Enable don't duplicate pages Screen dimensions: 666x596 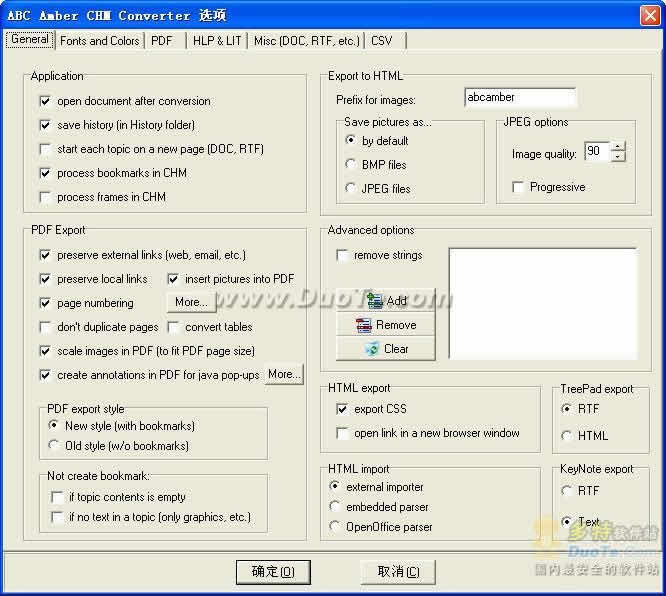45,327
